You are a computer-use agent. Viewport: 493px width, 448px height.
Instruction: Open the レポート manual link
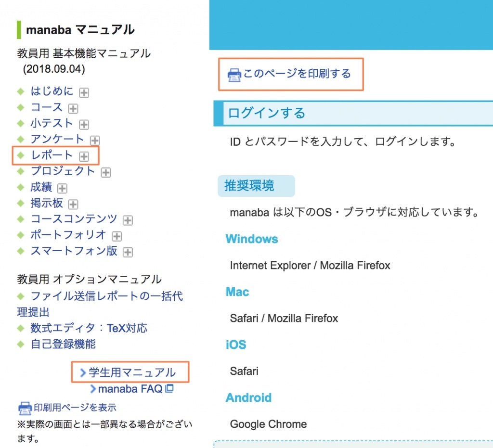pyautogui.click(x=52, y=155)
